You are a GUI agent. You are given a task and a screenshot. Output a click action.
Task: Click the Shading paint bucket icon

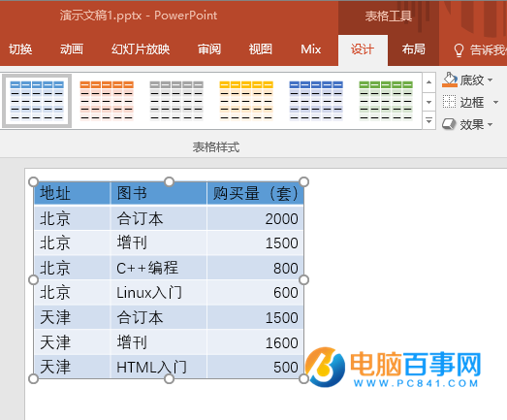click(450, 80)
